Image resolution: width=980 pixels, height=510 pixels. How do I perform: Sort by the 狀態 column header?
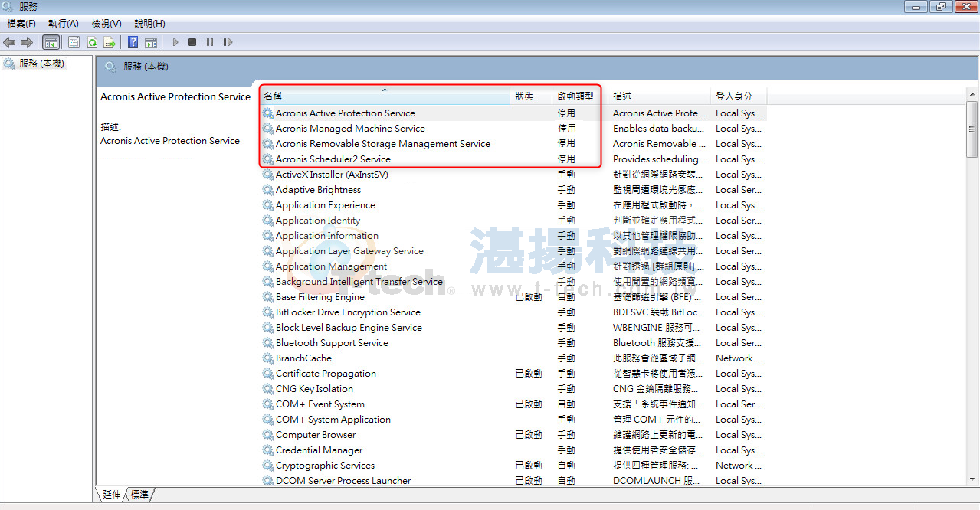point(524,96)
